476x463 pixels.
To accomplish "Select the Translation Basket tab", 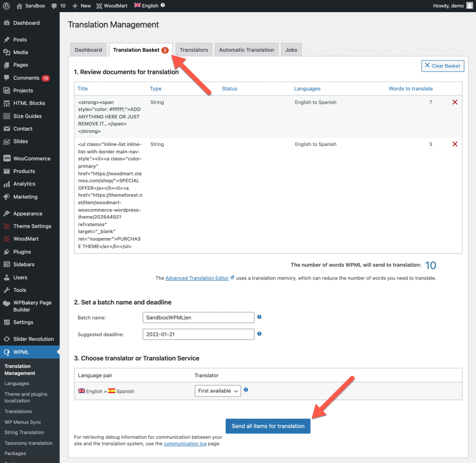I will click(x=141, y=50).
